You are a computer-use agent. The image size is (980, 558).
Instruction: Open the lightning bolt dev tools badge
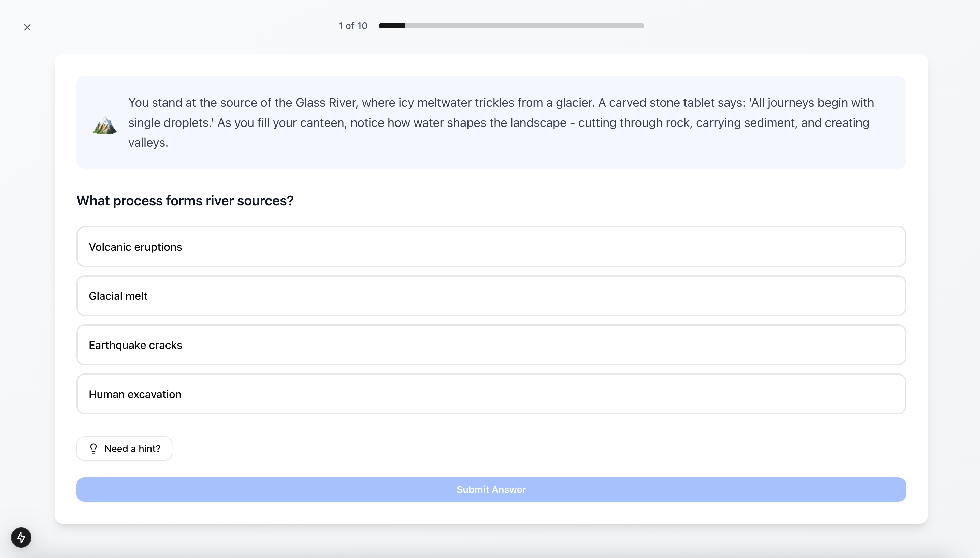pyautogui.click(x=21, y=537)
